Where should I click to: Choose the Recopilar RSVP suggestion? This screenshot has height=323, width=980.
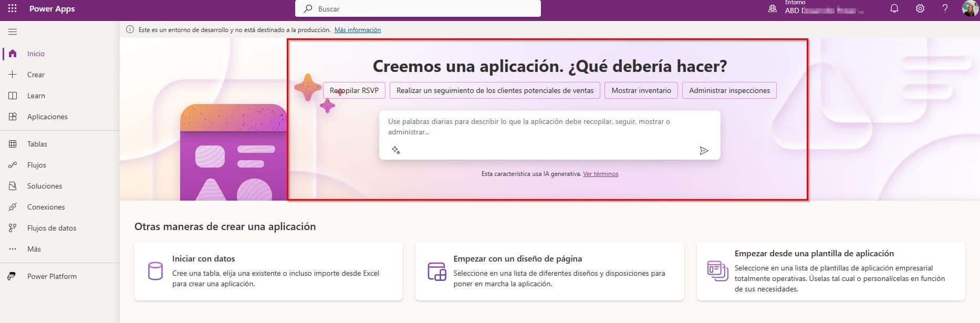pos(354,90)
